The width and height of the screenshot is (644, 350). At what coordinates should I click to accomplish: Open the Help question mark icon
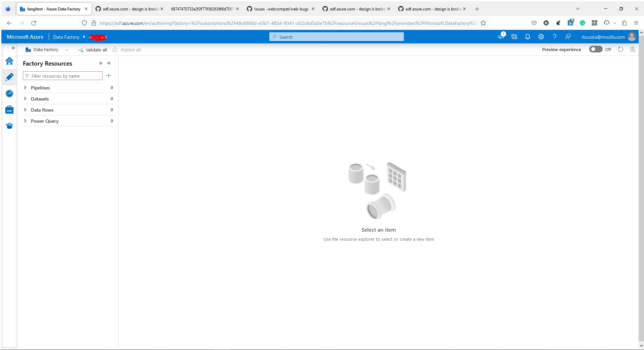[x=555, y=37]
